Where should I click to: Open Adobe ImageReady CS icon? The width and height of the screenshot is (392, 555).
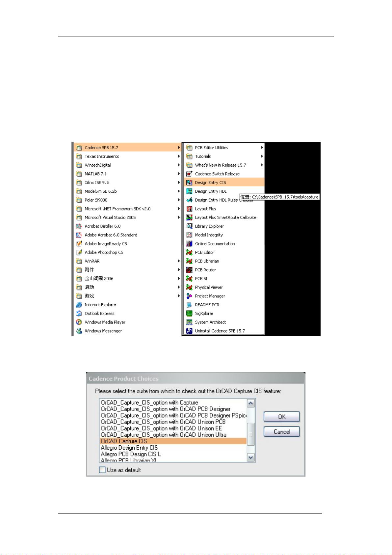click(x=79, y=244)
